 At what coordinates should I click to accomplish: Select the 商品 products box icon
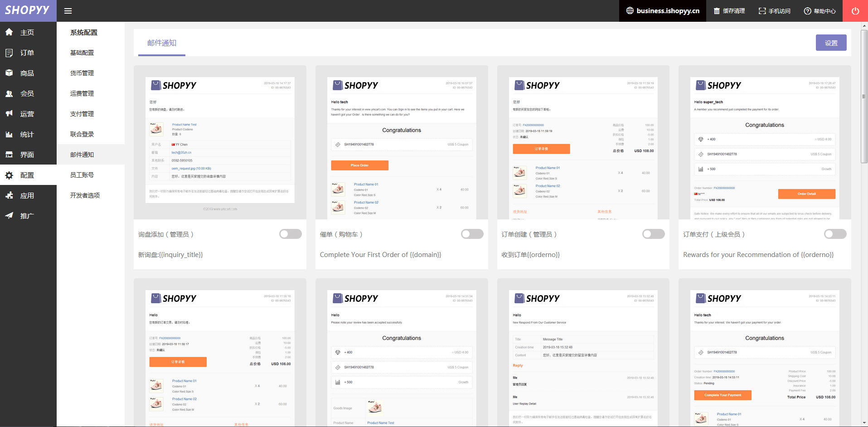[x=9, y=73]
